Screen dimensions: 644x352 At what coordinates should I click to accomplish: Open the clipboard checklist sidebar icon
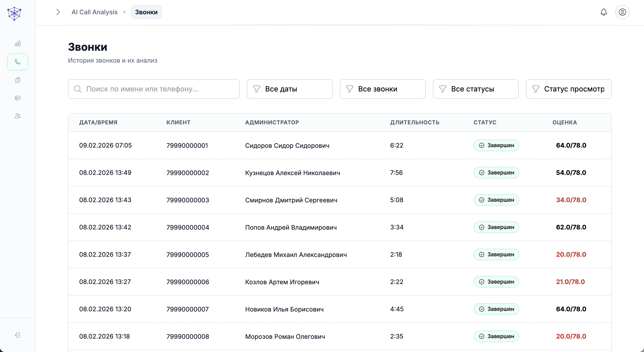17,80
